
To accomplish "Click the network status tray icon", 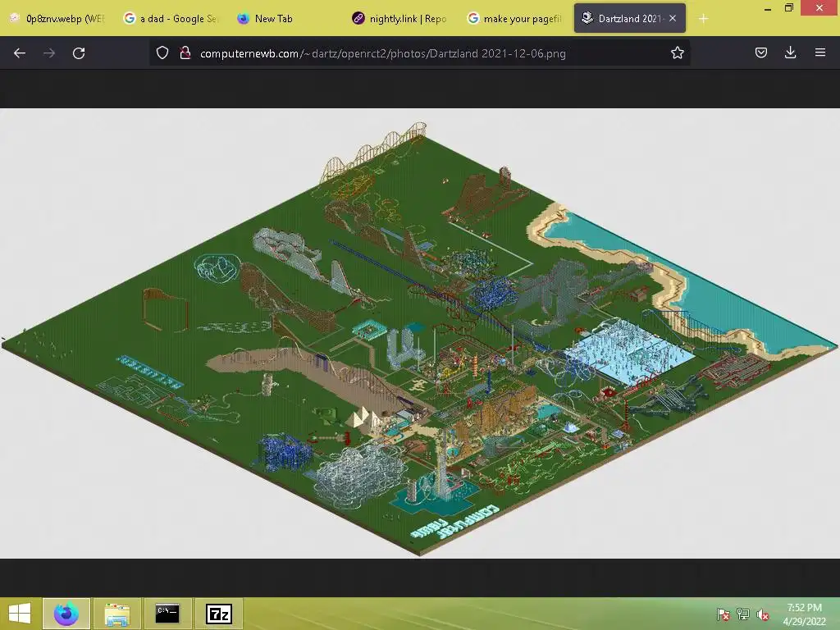I will click(743, 614).
